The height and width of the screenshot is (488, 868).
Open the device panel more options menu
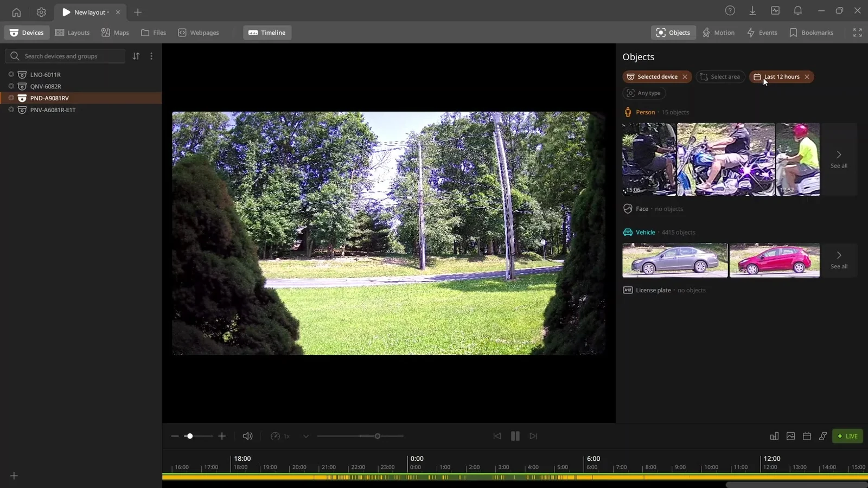pyautogui.click(x=151, y=56)
